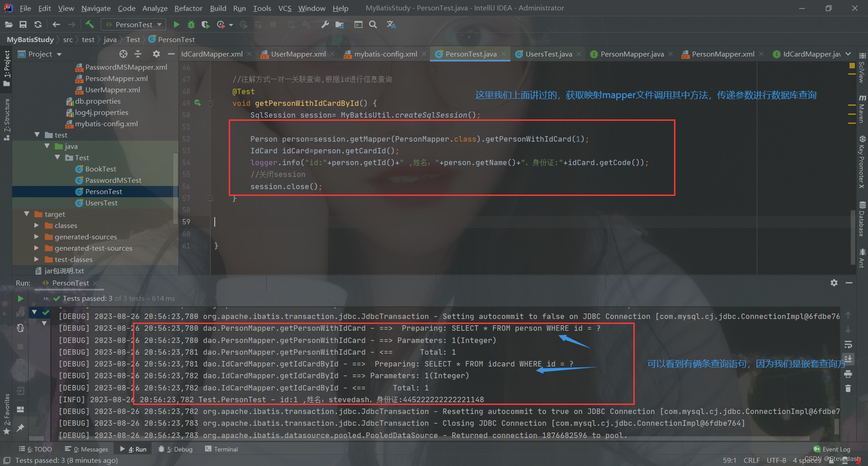Image resolution: width=868 pixels, height=466 pixels.
Task: Open the Refactor menu
Action: tap(188, 8)
